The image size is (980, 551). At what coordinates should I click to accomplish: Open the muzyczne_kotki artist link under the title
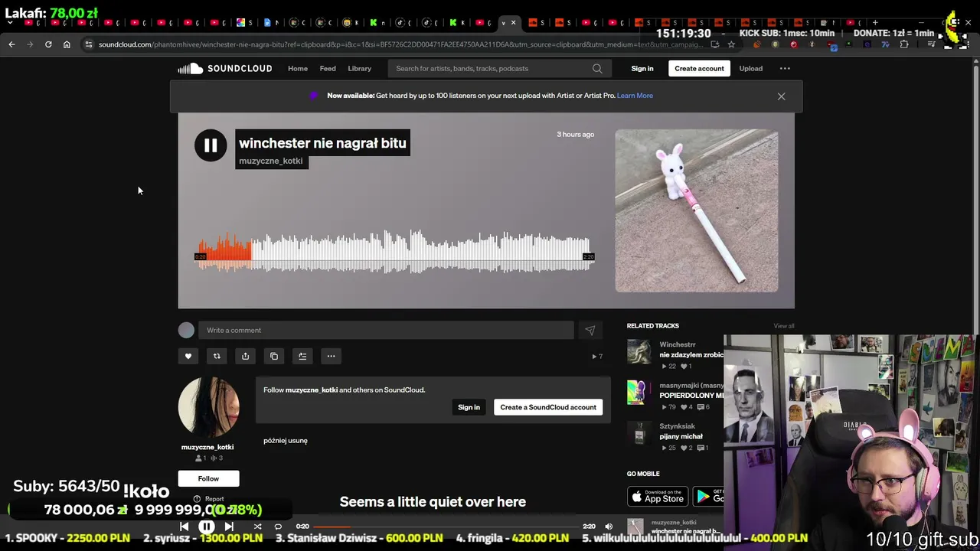coord(271,161)
